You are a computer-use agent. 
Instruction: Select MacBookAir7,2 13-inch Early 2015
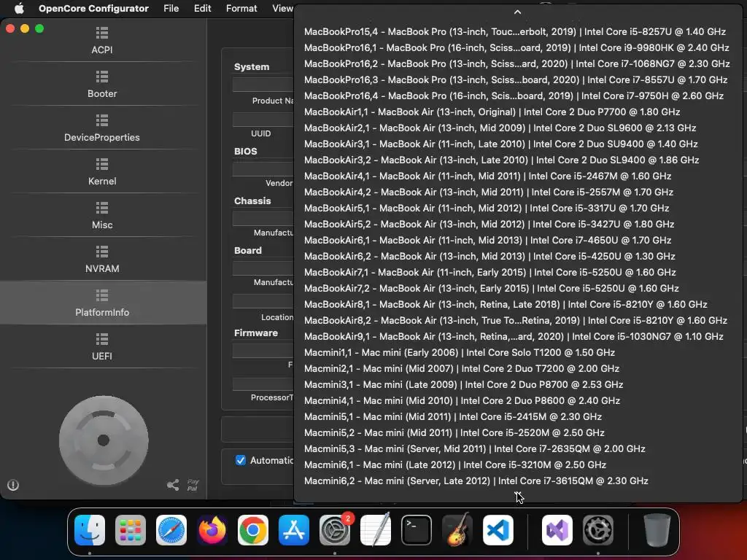518,288
